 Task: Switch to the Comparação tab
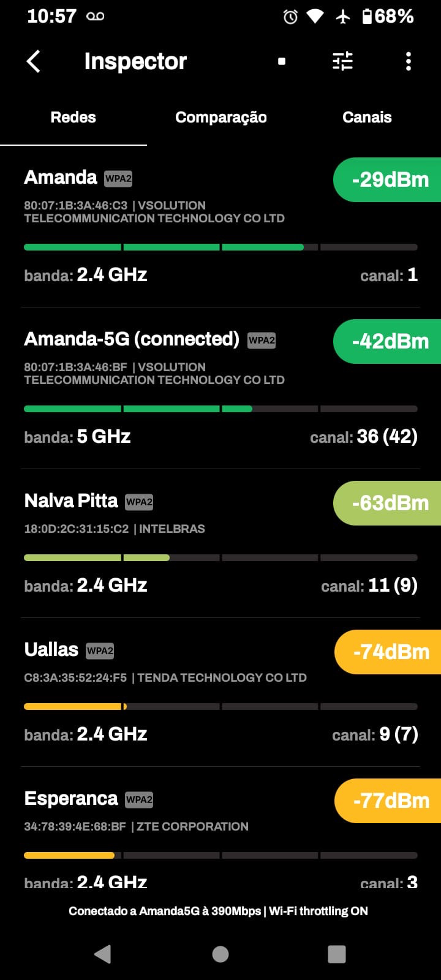click(221, 118)
